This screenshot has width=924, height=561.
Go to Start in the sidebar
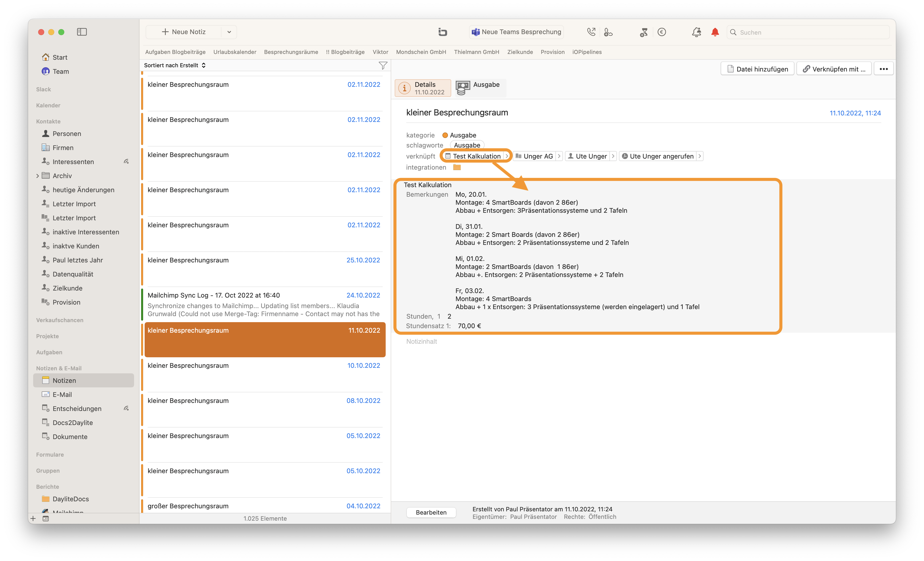[60, 57]
